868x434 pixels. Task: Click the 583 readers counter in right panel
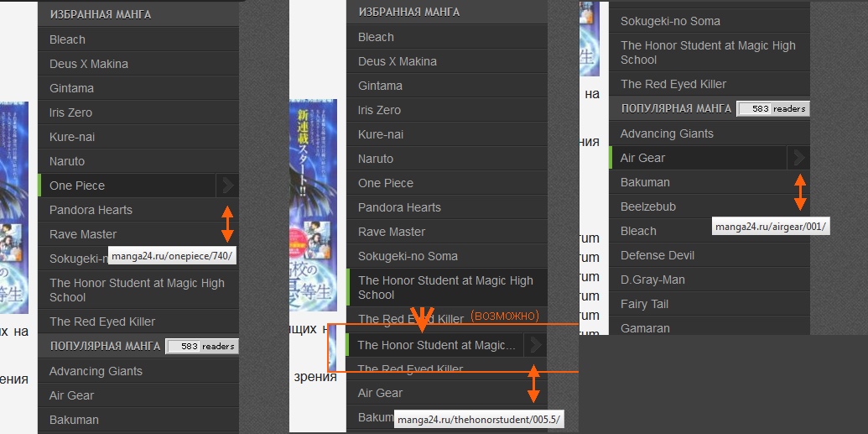click(x=773, y=108)
